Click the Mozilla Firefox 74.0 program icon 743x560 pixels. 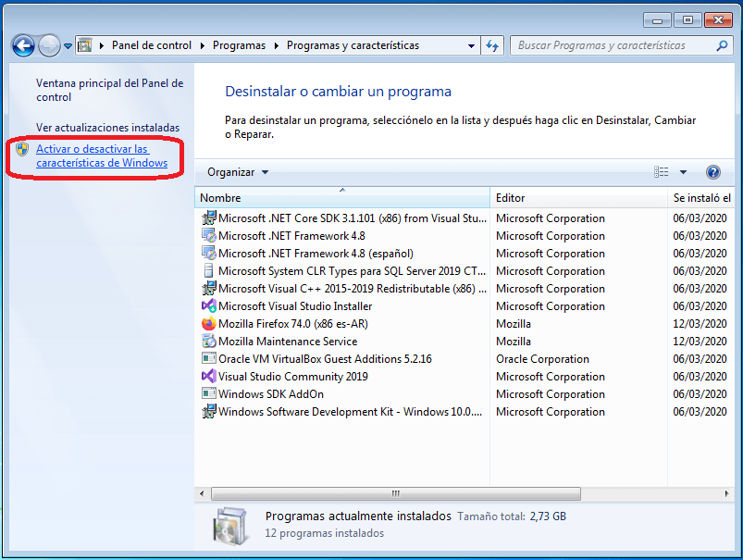coord(208,324)
